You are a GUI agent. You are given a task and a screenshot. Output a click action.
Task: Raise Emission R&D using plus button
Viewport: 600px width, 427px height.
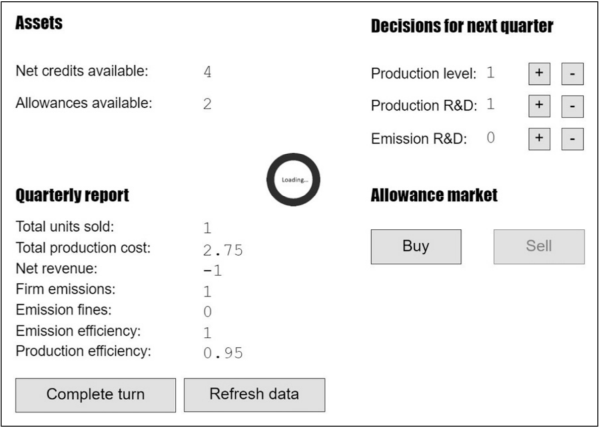click(538, 138)
